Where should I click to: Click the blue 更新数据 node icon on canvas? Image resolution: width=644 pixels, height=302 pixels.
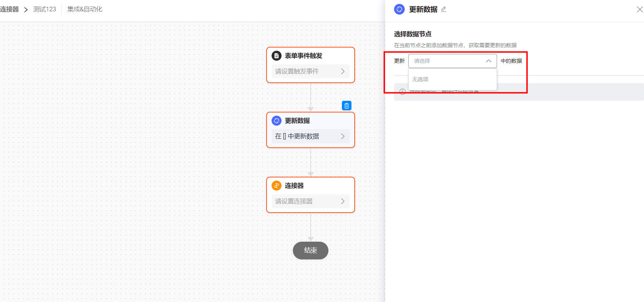click(x=276, y=121)
